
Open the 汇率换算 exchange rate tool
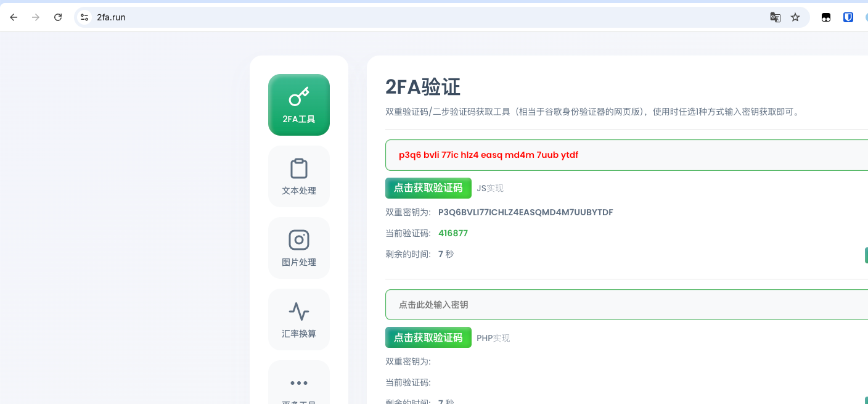[299, 319]
